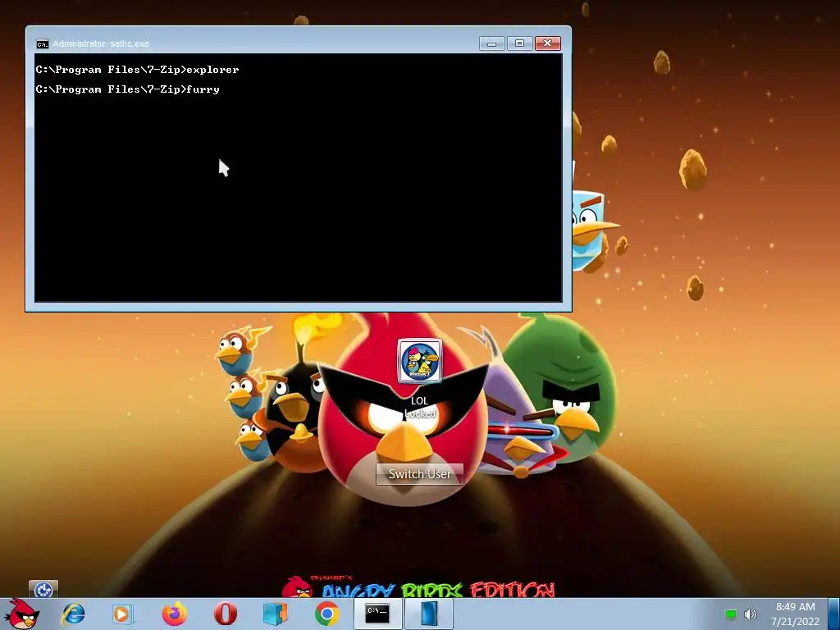Click the Switch User button
Screen dimensions: 840x630
coord(419,474)
